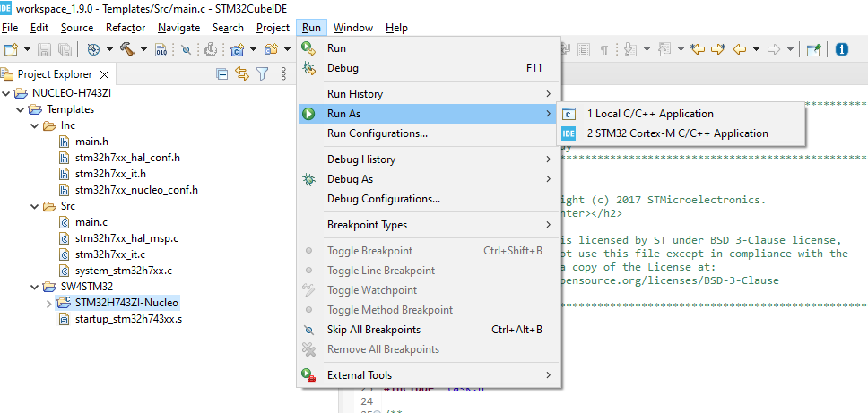Image resolution: width=868 pixels, height=413 pixels.
Task: Select main.c in Src folder
Action: pos(91,222)
